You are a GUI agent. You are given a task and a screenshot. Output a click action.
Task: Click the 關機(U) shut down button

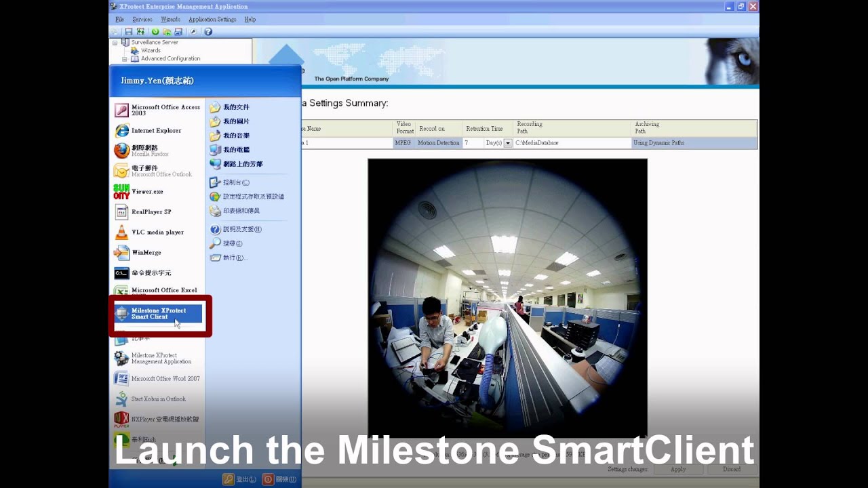pos(280,479)
